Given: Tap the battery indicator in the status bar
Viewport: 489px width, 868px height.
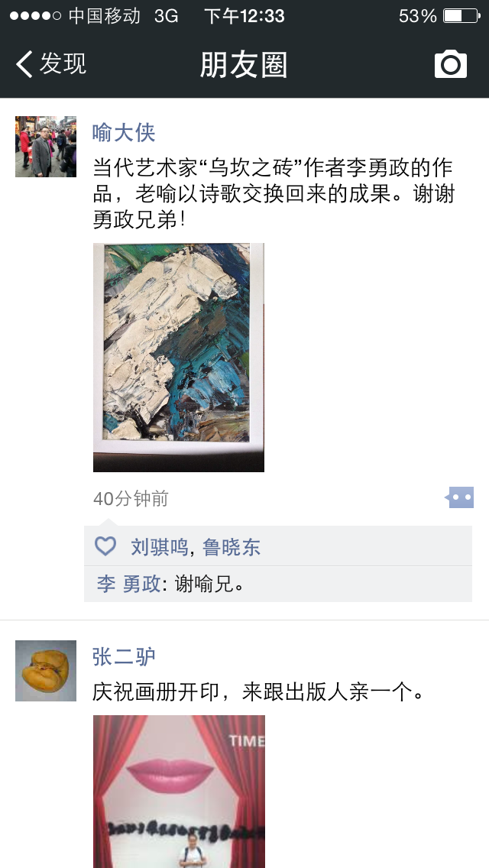Looking at the screenshot, I should coord(461,15).
